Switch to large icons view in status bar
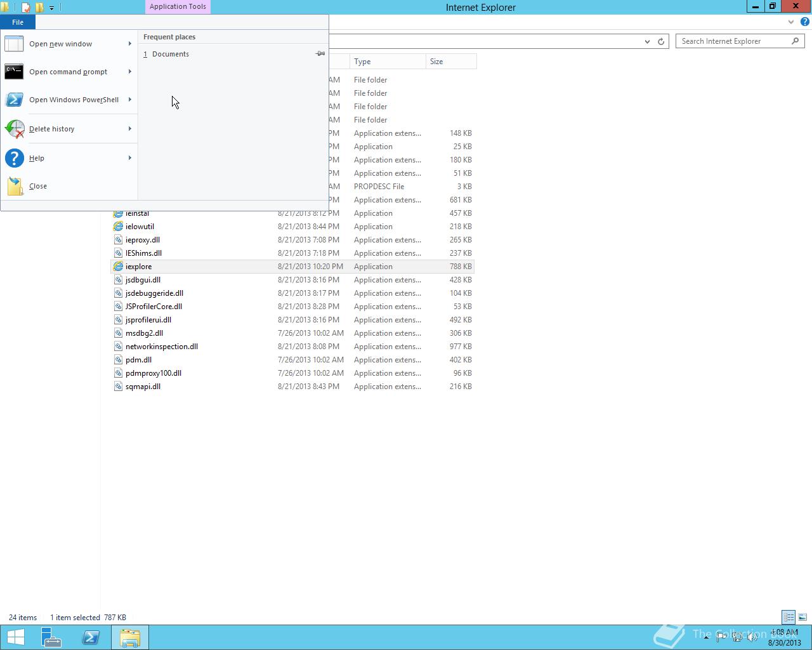Screen dimensions: 812x650 (802, 617)
